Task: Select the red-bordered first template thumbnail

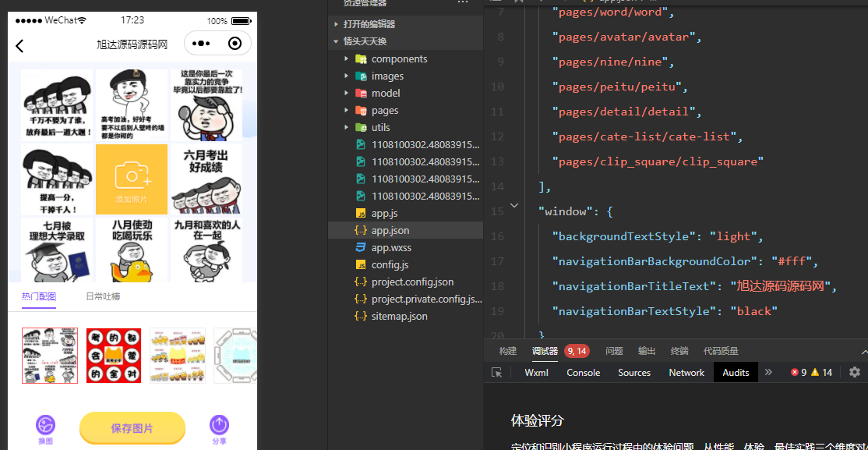Action: click(x=50, y=356)
